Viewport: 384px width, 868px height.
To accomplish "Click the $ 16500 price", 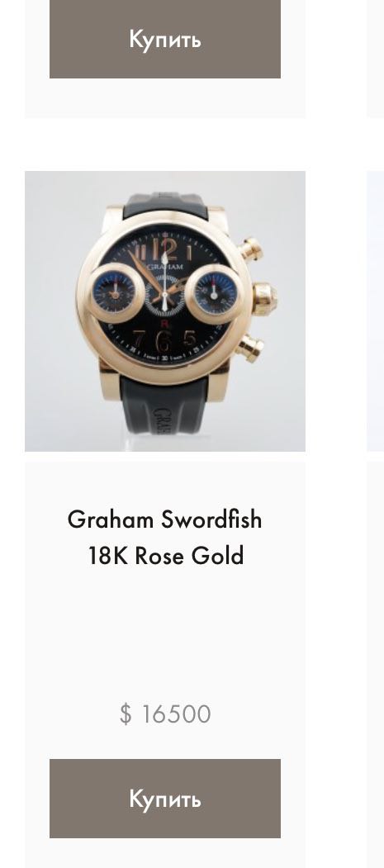I will pyautogui.click(x=165, y=714).
